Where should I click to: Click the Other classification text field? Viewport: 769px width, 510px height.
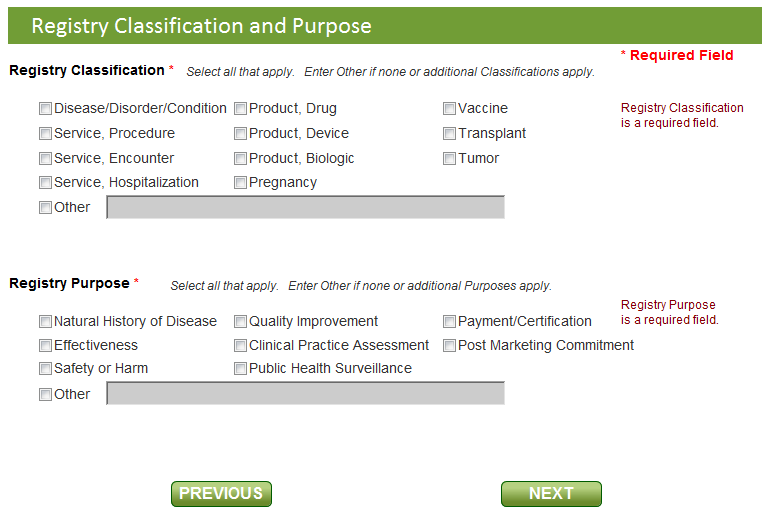pyautogui.click(x=305, y=207)
